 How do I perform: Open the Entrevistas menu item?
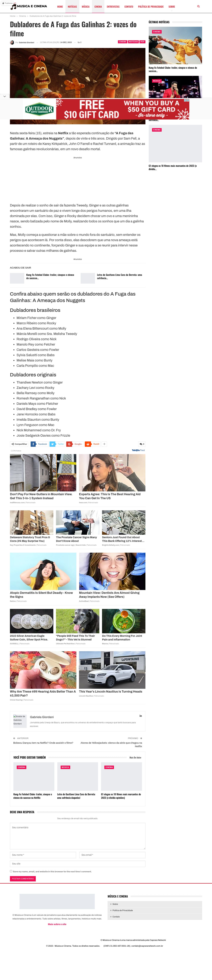113,6
